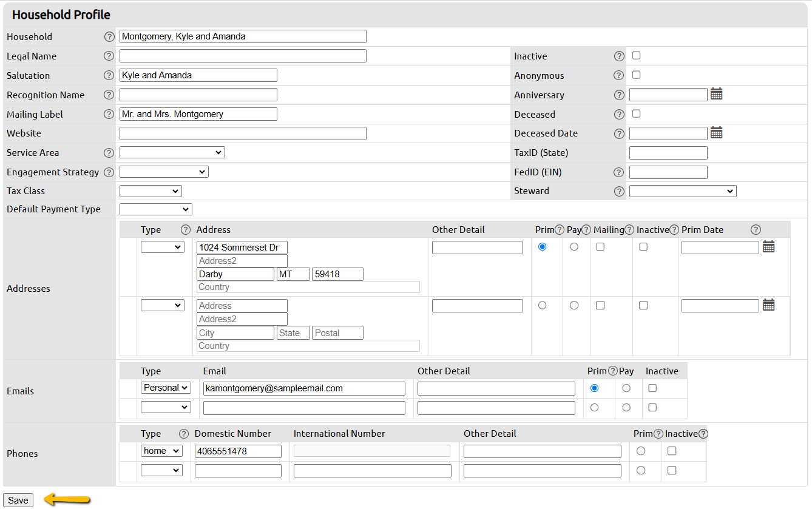Click the Household name field

click(x=243, y=36)
